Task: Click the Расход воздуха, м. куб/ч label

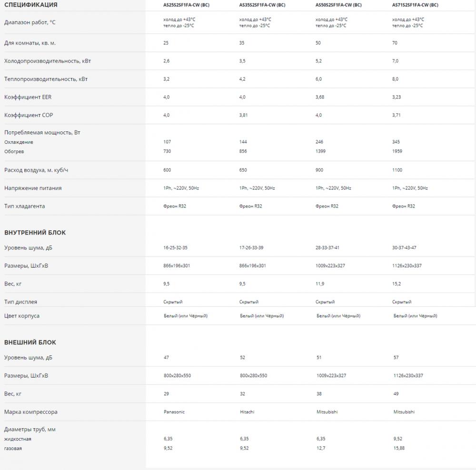Action: click(40, 170)
